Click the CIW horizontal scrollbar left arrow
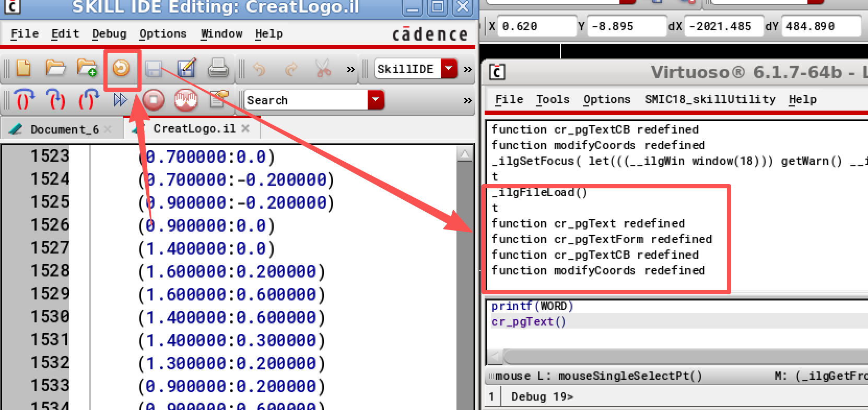Screen dimensions: 868x410 click(495, 356)
